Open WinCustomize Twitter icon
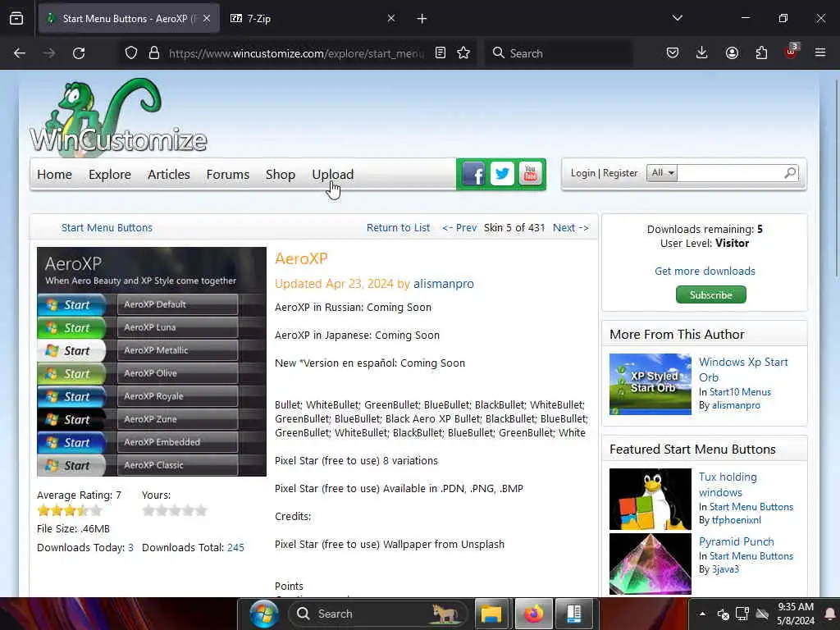 pos(502,174)
